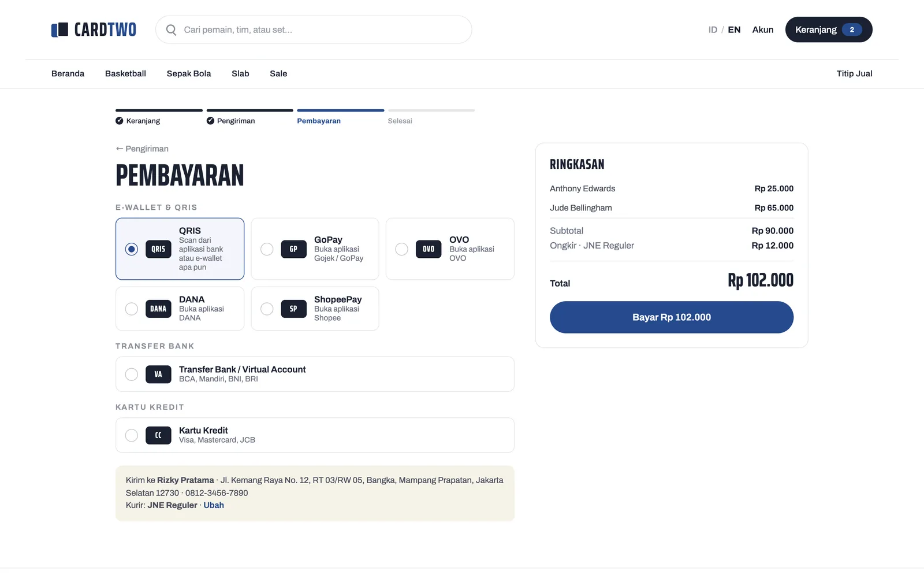924x578 pixels.
Task: Click the Keranjang step progress bar
Action: click(159, 110)
